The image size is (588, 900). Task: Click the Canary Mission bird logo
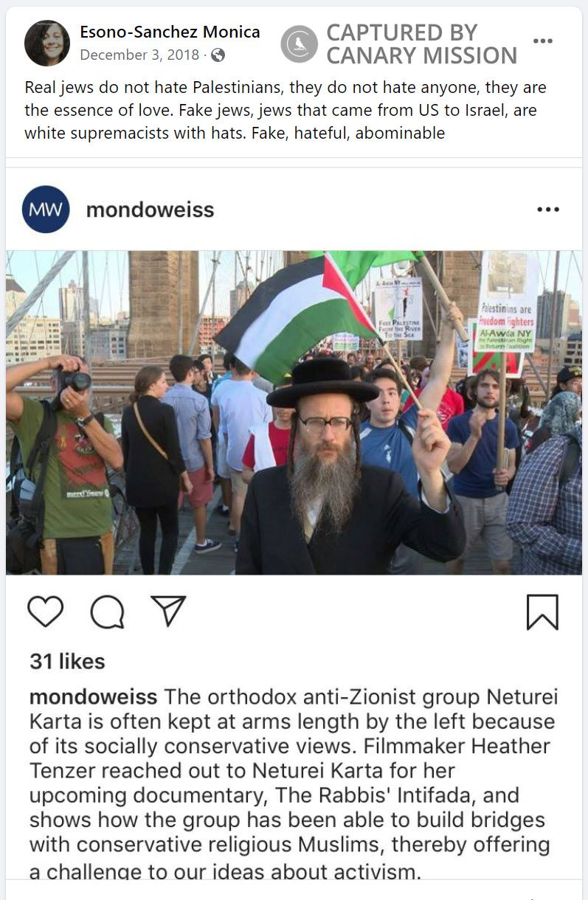[299, 44]
